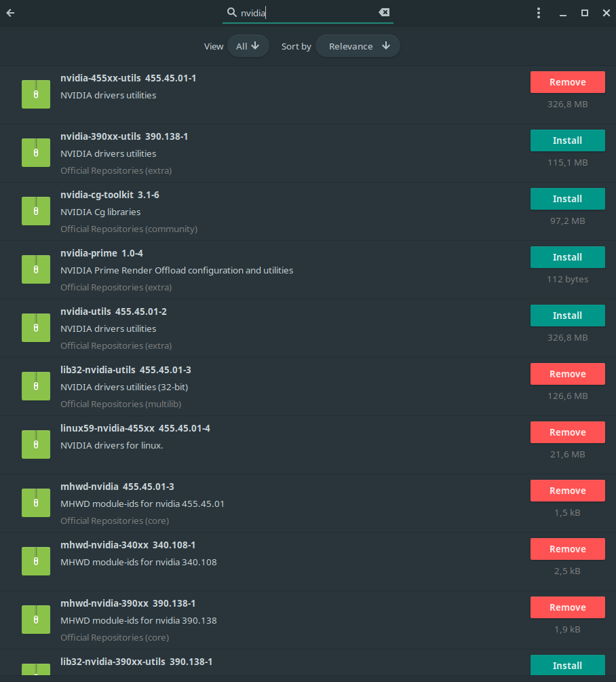This screenshot has height=682, width=616.
Task: Remove the lib32-nvidia-utils package
Action: [567, 374]
